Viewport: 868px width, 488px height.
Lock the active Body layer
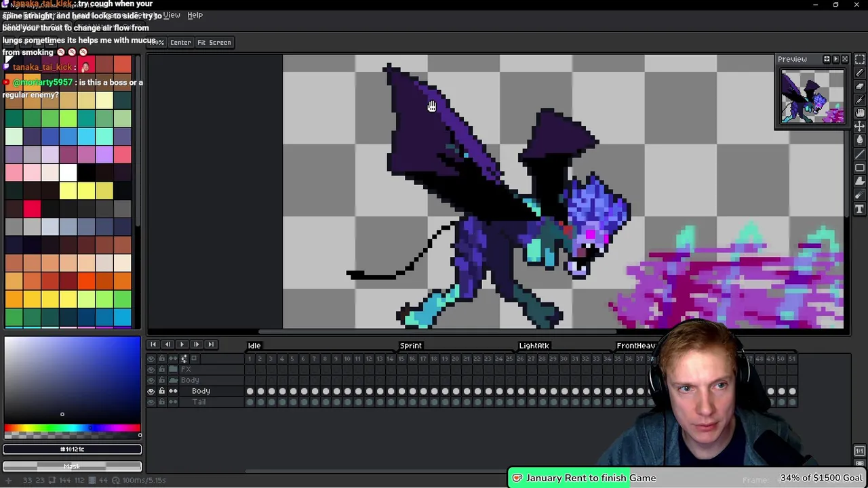click(x=162, y=391)
